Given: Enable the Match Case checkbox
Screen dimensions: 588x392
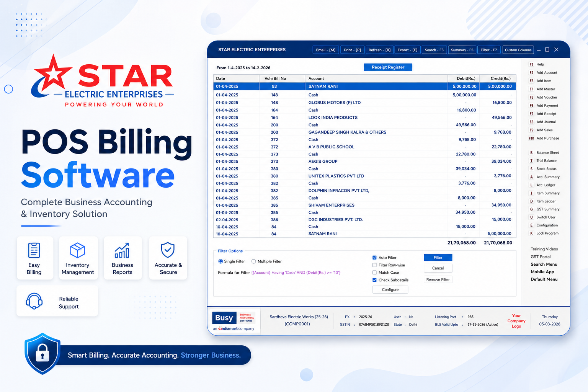Looking at the screenshot, I should tap(374, 273).
